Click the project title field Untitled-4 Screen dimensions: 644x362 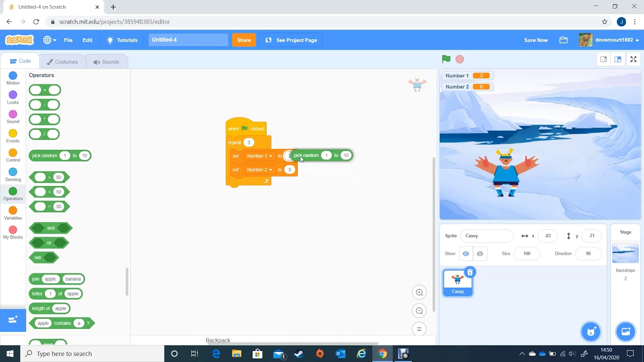pyautogui.click(x=189, y=40)
